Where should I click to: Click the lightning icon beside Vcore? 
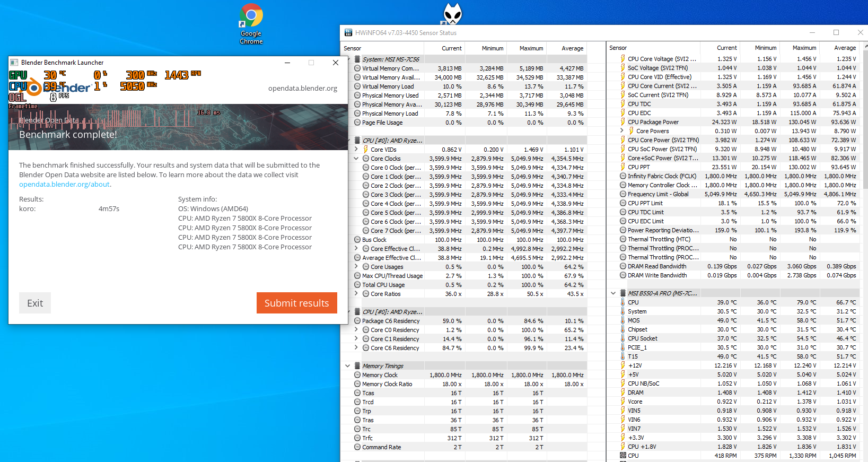[623, 402]
